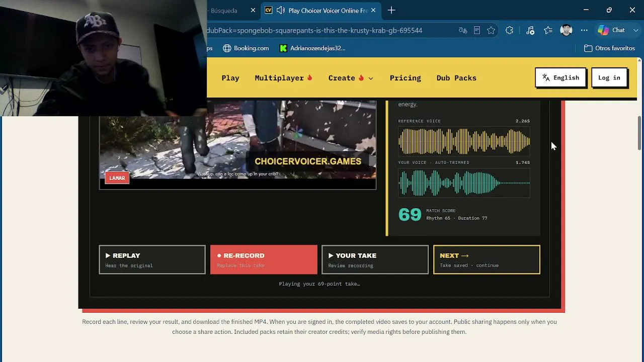The height and width of the screenshot is (362, 644).
Task: Click the media music-note toolbar icon
Action: pyautogui.click(x=530, y=30)
